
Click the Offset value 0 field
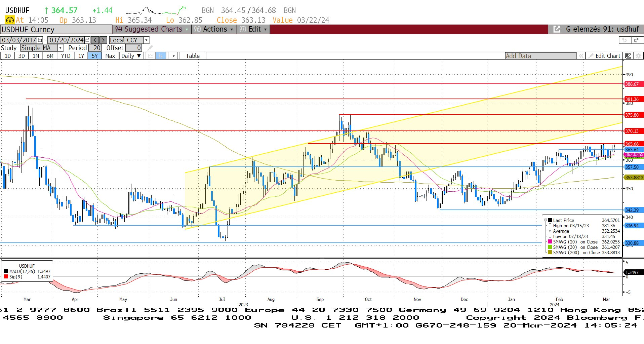point(134,48)
